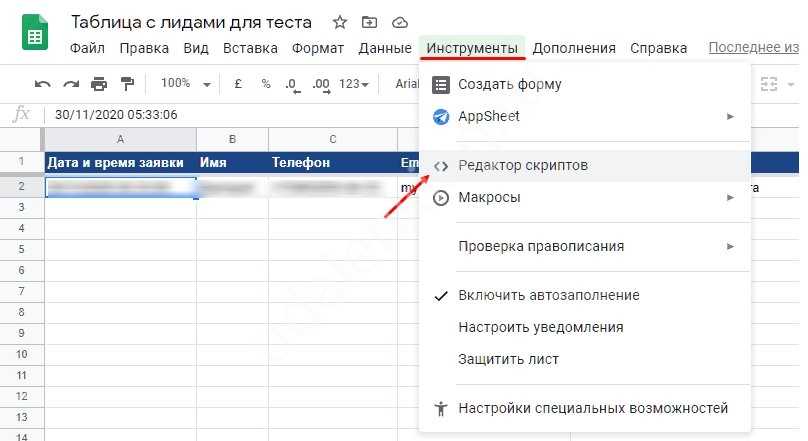This screenshot has height=441, width=808.
Task: Click the undo arrow in toolbar
Action: [42, 84]
